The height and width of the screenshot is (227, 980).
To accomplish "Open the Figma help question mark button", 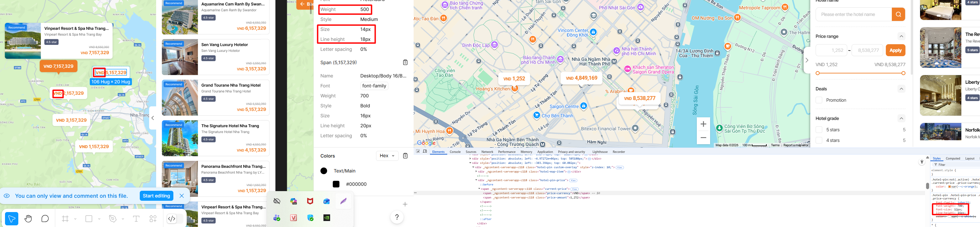I will click(x=397, y=217).
